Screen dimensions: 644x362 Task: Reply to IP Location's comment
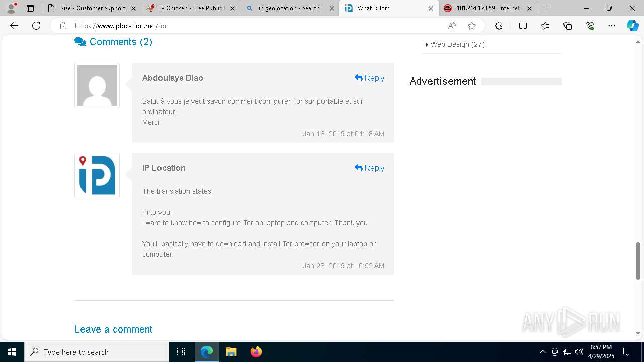370,168
